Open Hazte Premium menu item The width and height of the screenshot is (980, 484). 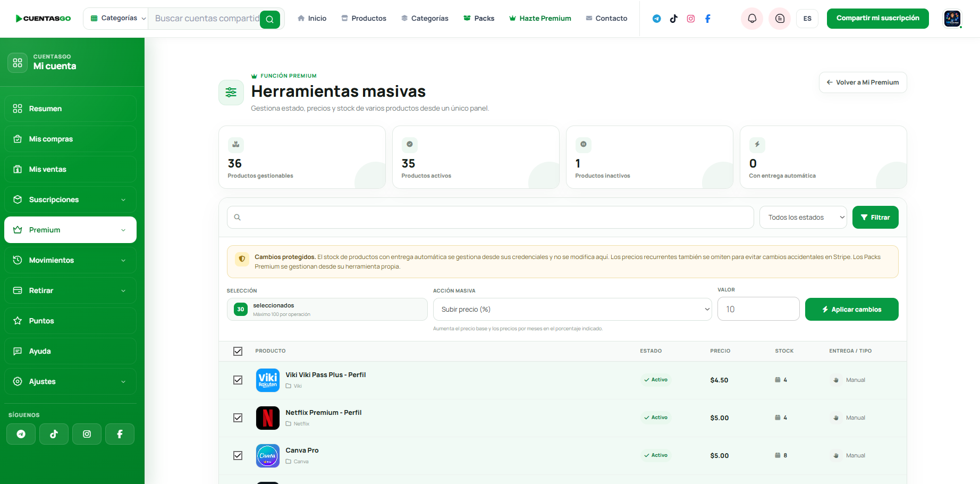540,19
